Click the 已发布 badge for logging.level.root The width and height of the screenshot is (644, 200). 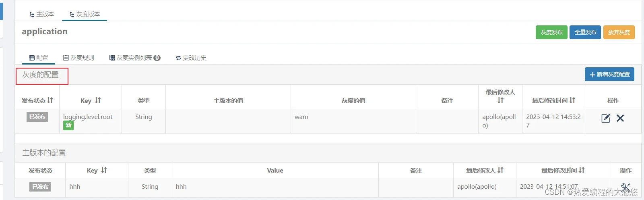(x=37, y=117)
